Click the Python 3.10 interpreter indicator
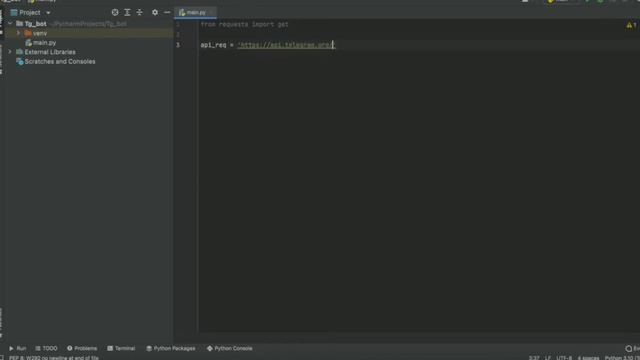Image resolution: width=640 pixels, height=360 pixels. coord(622,358)
